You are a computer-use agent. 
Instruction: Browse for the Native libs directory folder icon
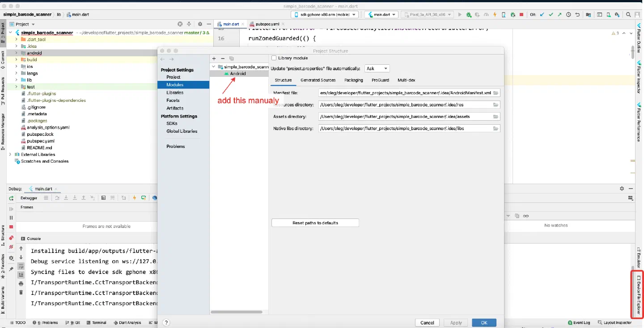point(496,128)
